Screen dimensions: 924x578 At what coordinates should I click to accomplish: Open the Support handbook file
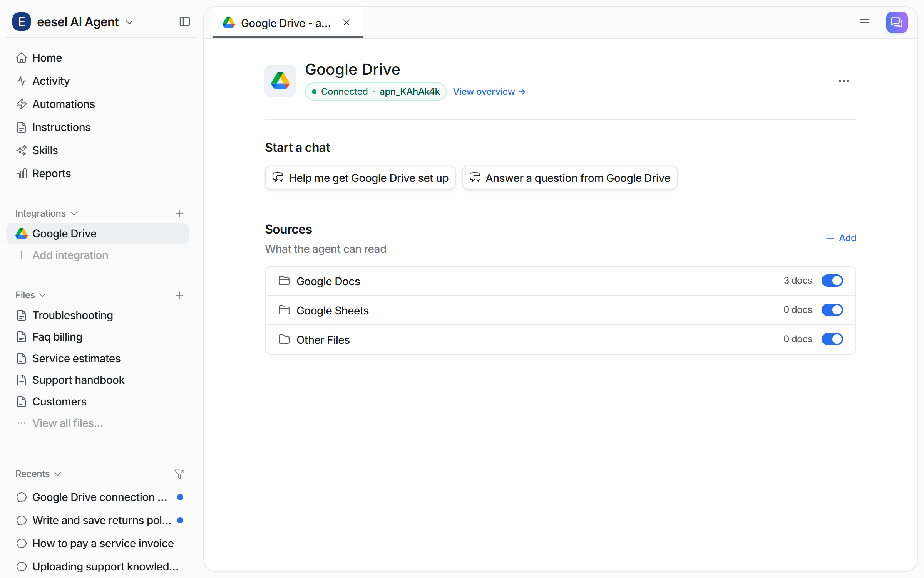click(98, 380)
